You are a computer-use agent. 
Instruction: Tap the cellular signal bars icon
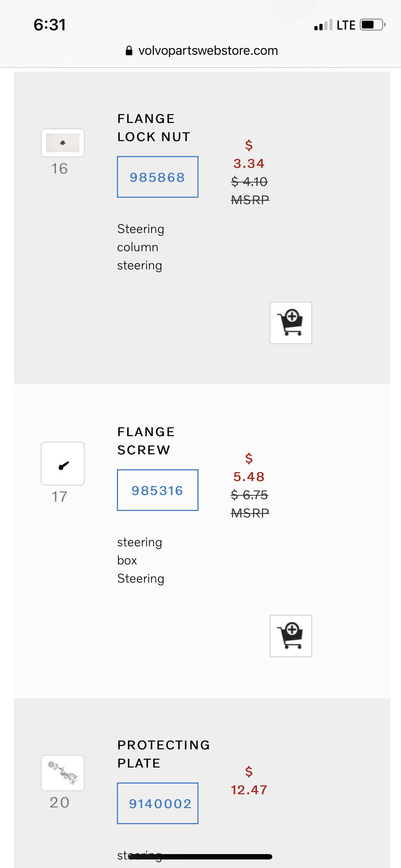pos(323,25)
